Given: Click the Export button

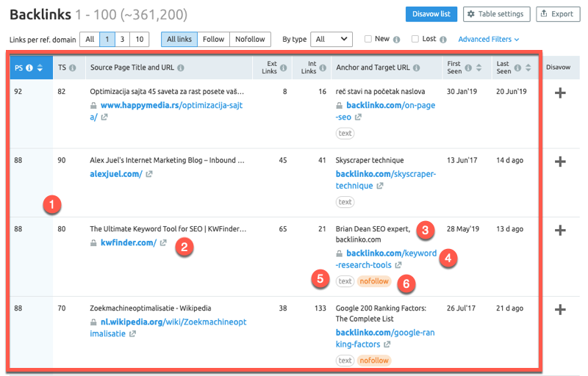Looking at the screenshot, I should pyautogui.click(x=558, y=14).
